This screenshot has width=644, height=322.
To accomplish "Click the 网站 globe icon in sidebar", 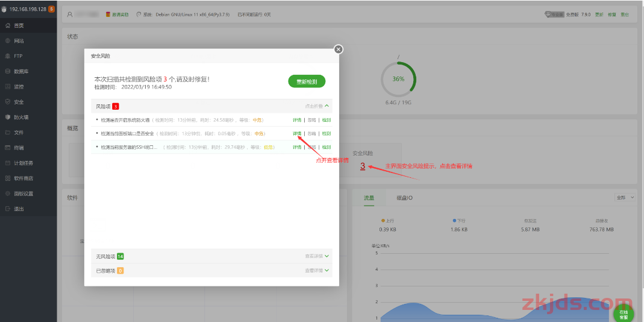I will 7,41.
